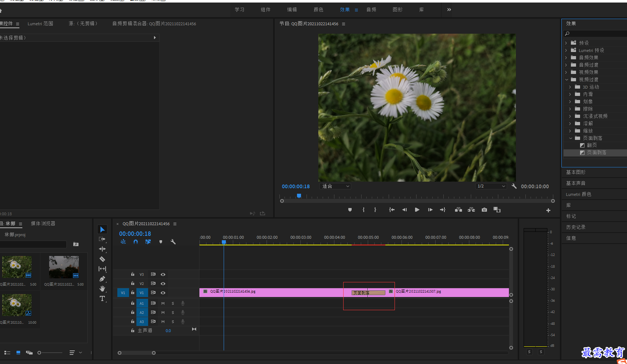Viewport: 627px width, 364px height.
Task: Toggle V3 track output eye
Action: pyautogui.click(x=163, y=274)
